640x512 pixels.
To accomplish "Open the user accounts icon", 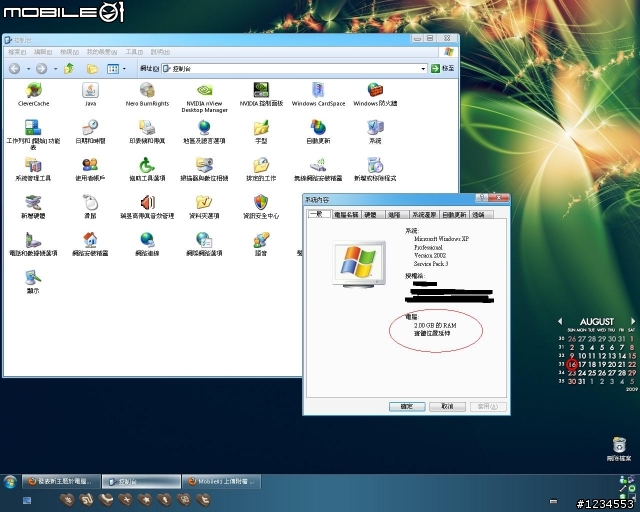I will click(x=90, y=169).
